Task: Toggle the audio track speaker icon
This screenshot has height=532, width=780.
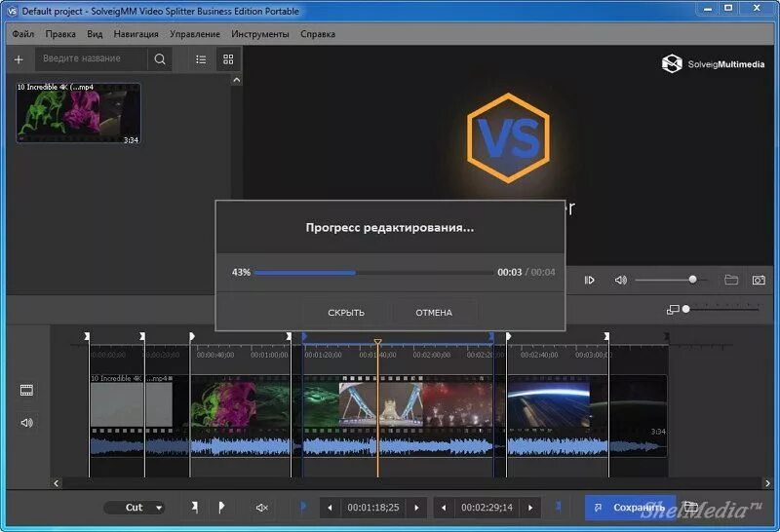Action: click(x=27, y=423)
